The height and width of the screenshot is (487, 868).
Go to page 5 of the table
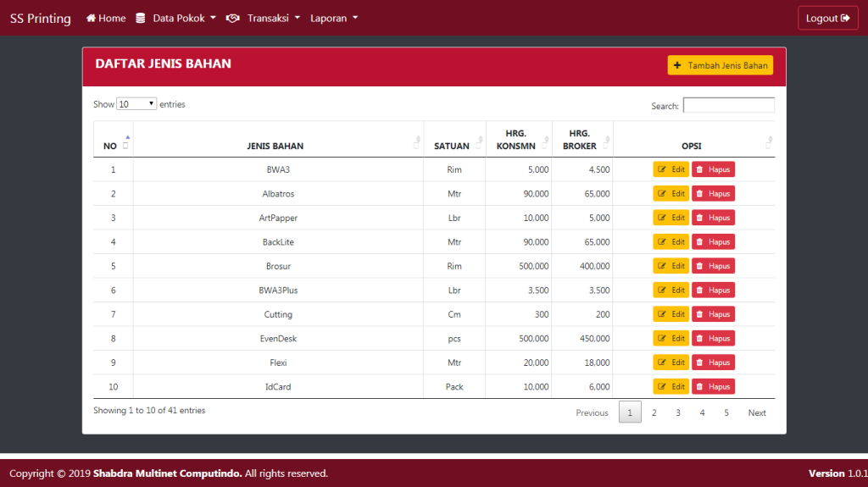pyautogui.click(x=726, y=412)
